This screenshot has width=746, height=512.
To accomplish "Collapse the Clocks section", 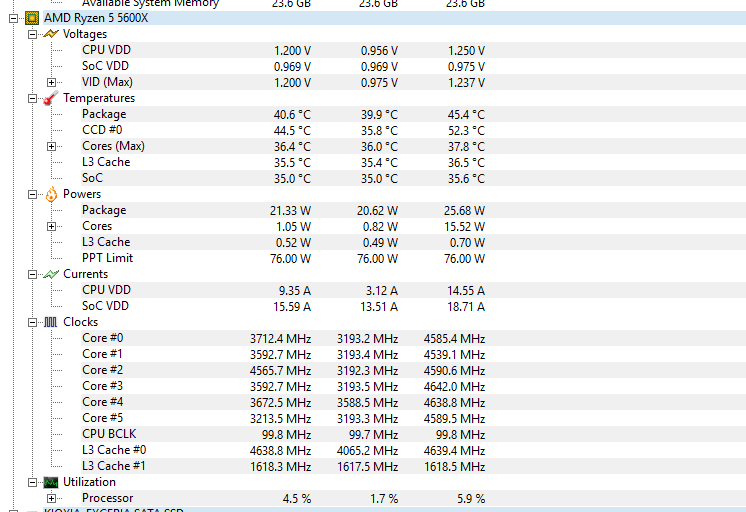I will click(x=32, y=323).
